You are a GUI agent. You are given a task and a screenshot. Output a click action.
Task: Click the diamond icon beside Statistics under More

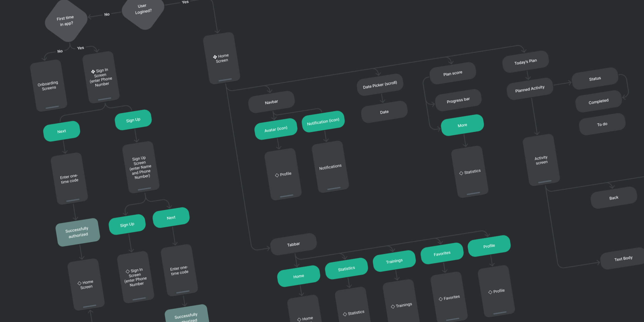point(461,173)
